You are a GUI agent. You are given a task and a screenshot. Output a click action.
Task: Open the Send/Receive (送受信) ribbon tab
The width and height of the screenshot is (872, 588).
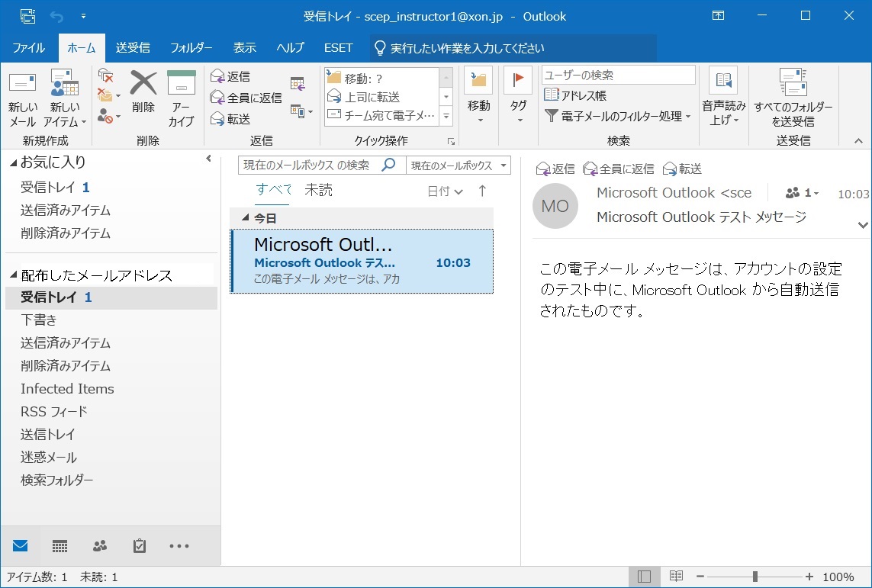(x=133, y=48)
